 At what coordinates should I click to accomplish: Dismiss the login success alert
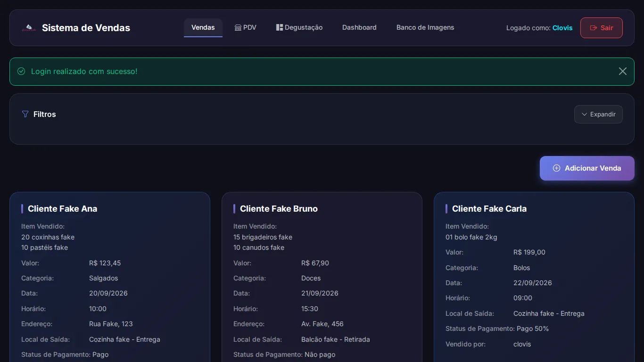[623, 71]
